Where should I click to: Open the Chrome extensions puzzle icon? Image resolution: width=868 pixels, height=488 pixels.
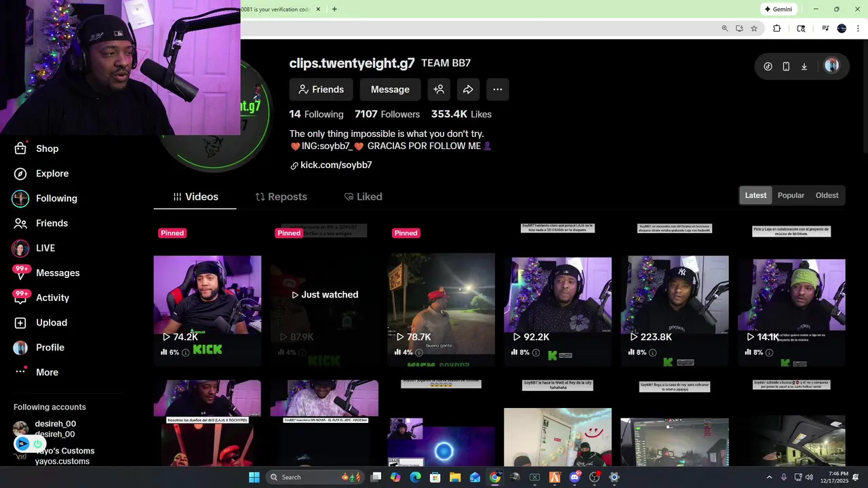coord(777,28)
